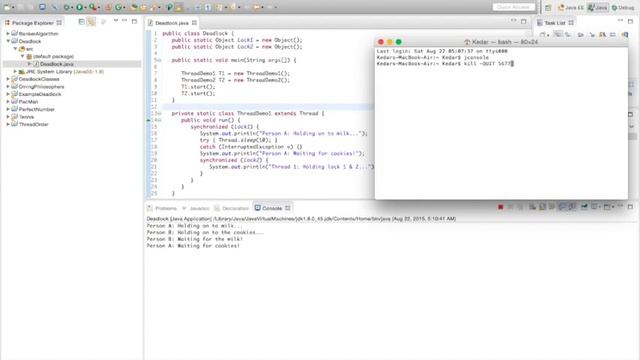This screenshot has height=360, width=640.
Task: Click Display Selected Console icon
Action: tap(594, 207)
